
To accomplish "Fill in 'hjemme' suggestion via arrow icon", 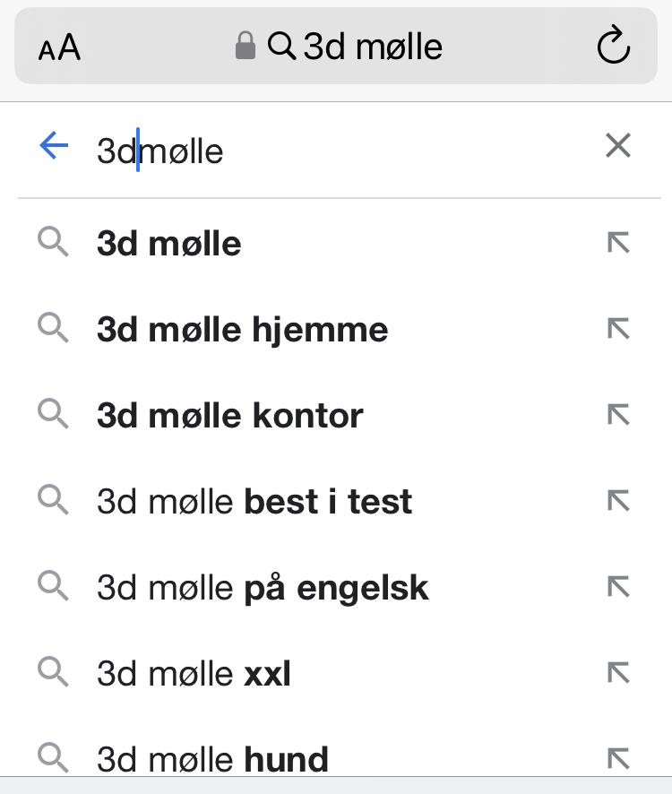I will [618, 329].
